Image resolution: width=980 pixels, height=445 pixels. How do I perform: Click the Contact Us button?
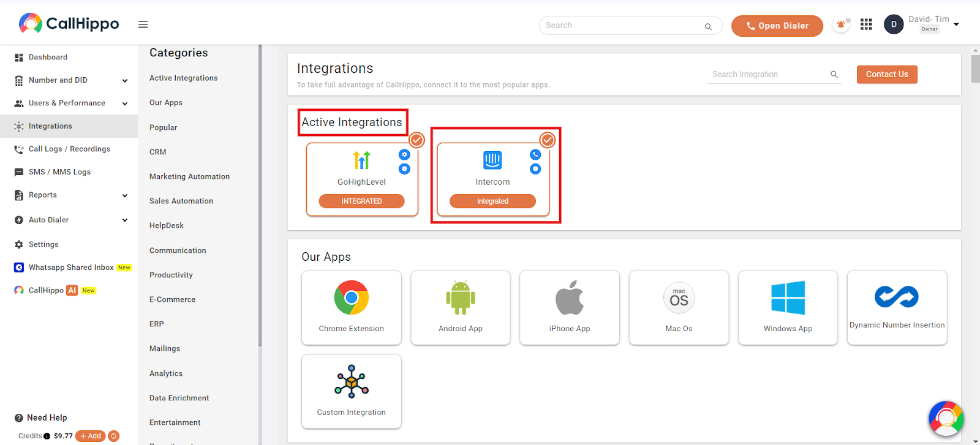[887, 74]
